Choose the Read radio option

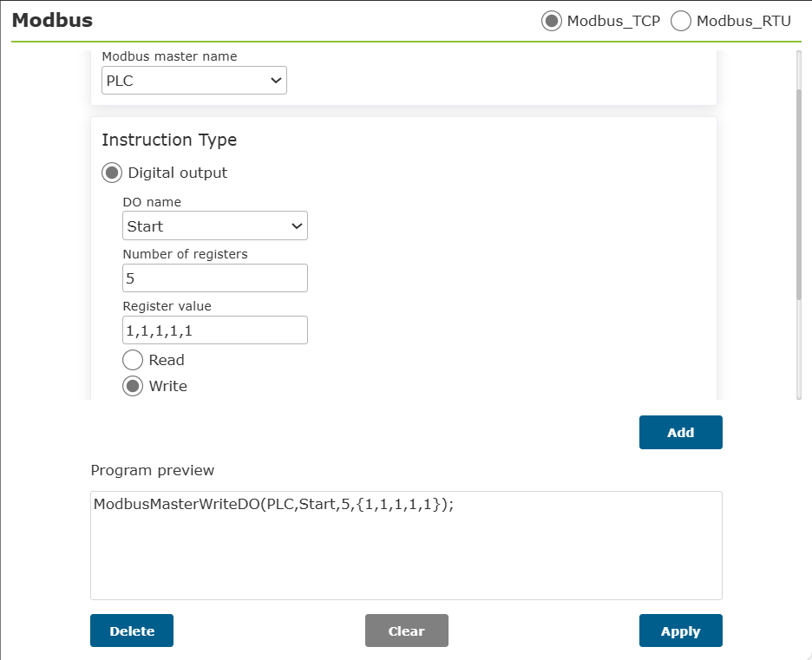click(133, 360)
